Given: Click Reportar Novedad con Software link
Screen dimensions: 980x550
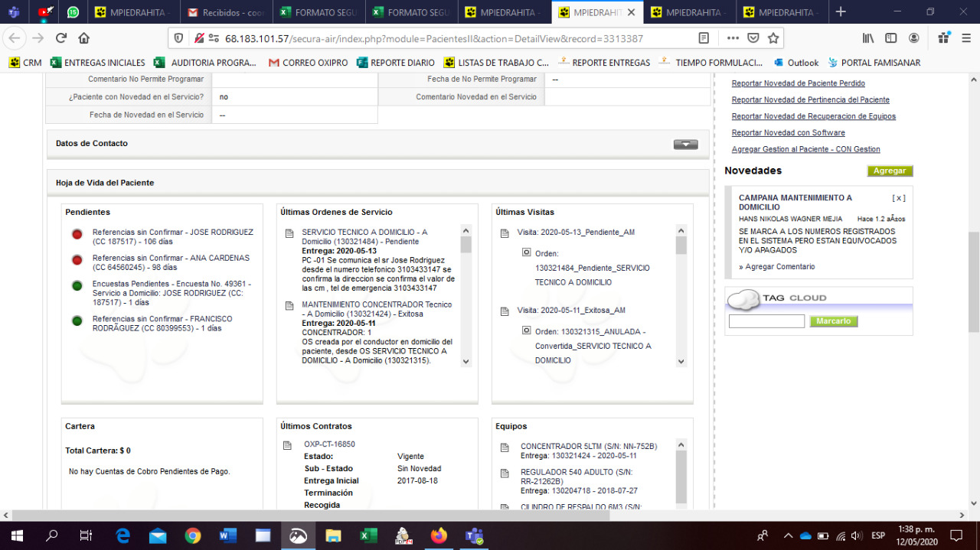Looking at the screenshot, I should coord(789,133).
